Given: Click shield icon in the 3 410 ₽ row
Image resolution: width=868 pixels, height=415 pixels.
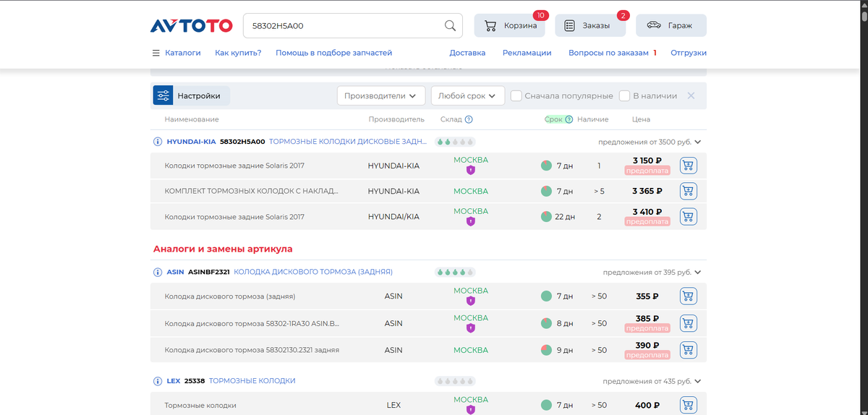Looking at the screenshot, I should (471, 222).
